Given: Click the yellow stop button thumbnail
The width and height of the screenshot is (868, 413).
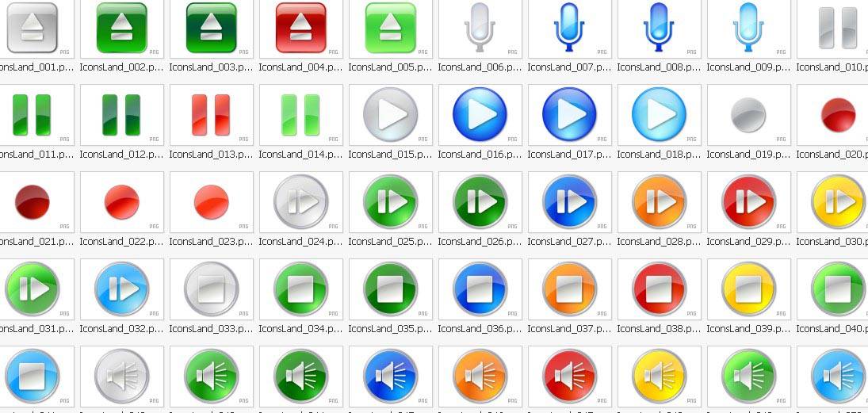Looking at the screenshot, I should click(748, 289).
